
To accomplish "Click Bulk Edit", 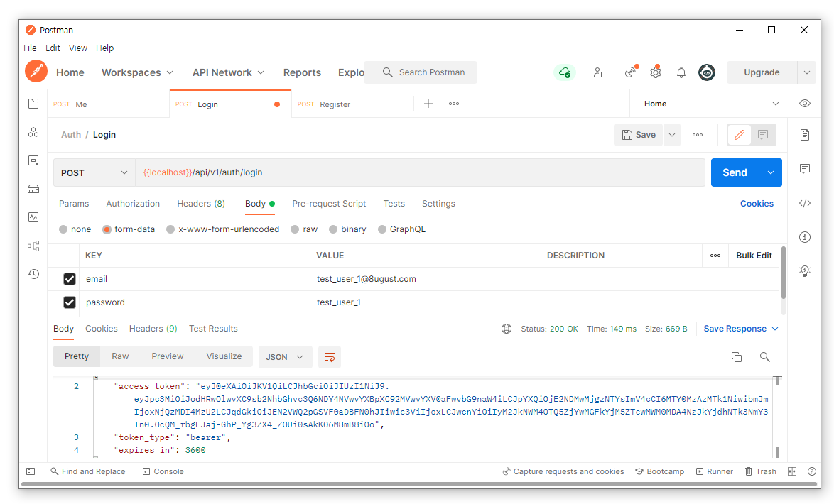I will (x=754, y=256).
